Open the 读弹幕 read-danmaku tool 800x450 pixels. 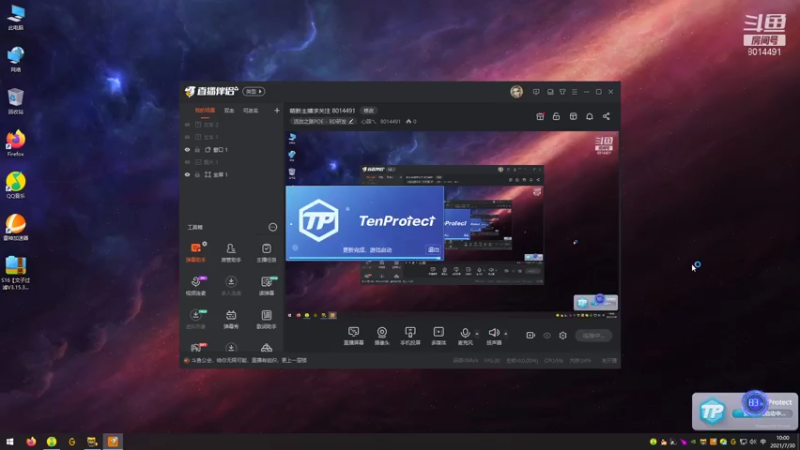pos(266,286)
